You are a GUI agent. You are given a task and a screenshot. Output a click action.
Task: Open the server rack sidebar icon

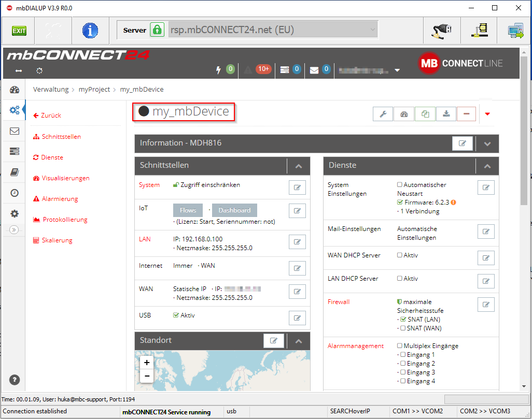pos(15,151)
